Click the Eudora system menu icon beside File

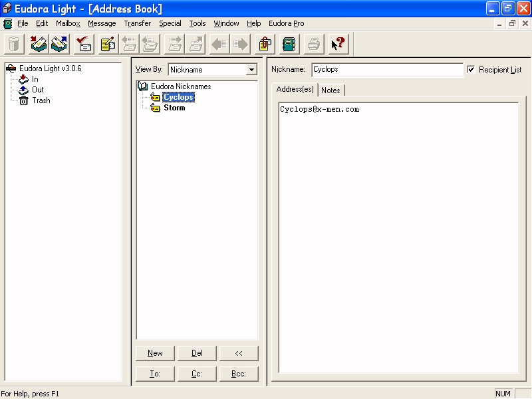coord(8,23)
